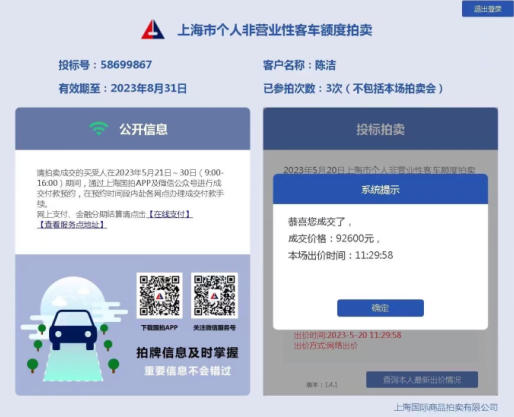Click the 下载国拍APP QR code

(x=159, y=295)
